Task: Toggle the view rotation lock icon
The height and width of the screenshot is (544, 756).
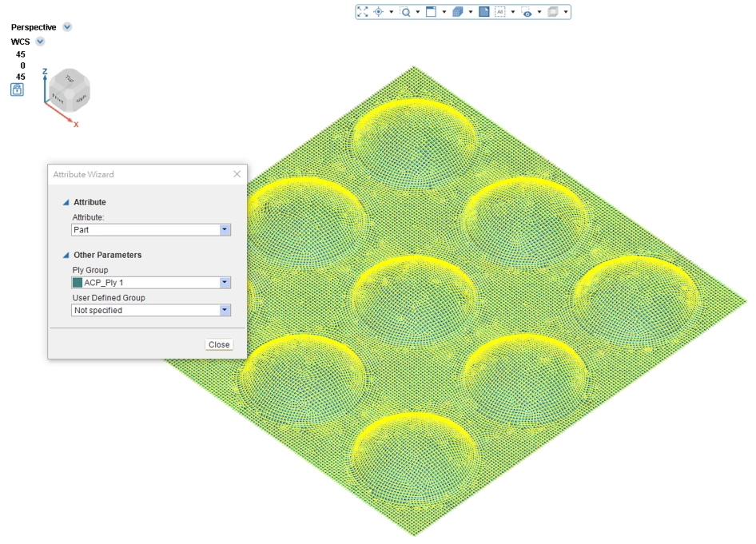Action: coord(17,89)
